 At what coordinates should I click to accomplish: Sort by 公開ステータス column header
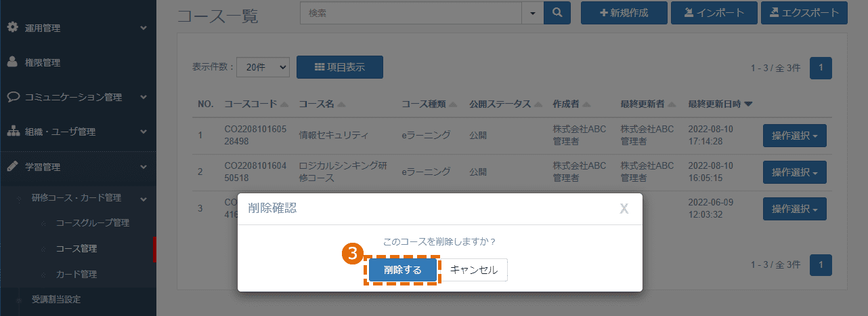[506, 104]
